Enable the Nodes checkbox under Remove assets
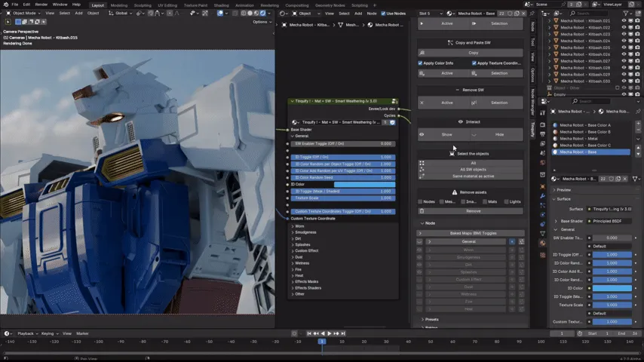The image size is (644, 362). 420,202
